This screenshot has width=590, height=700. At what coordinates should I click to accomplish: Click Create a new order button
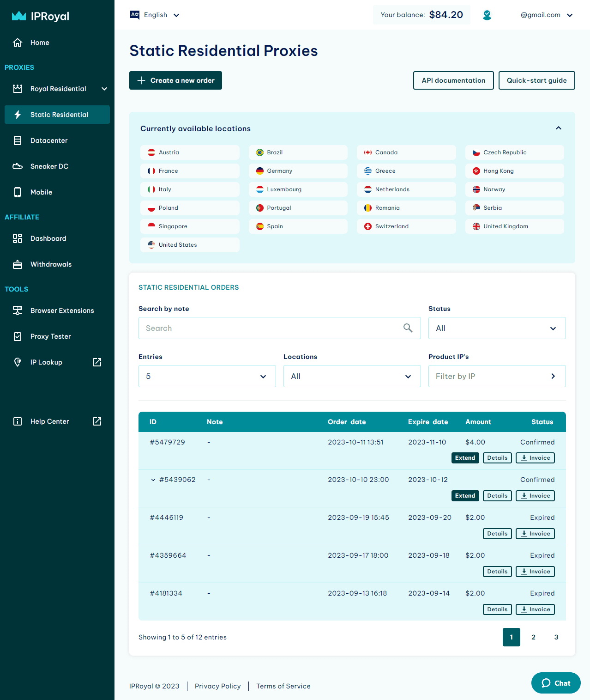coord(175,80)
